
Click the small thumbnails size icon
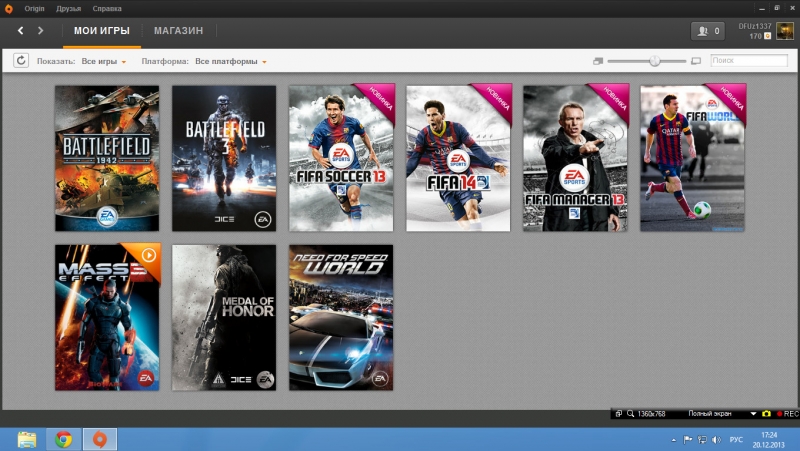tap(597, 61)
